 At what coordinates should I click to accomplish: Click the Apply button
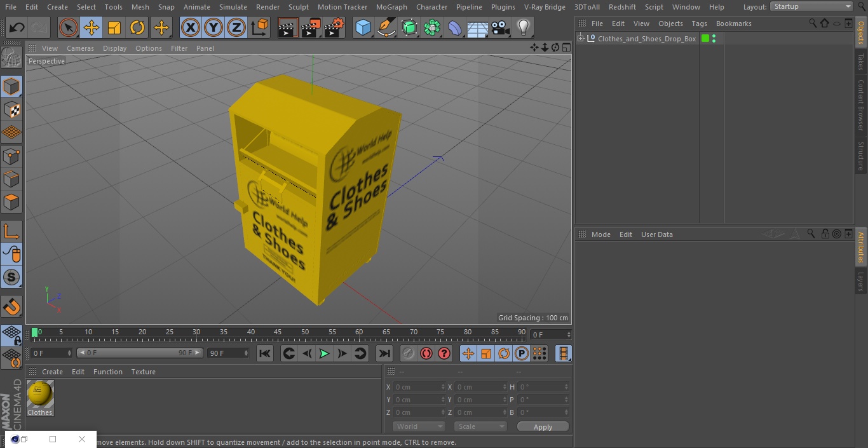[x=543, y=427]
